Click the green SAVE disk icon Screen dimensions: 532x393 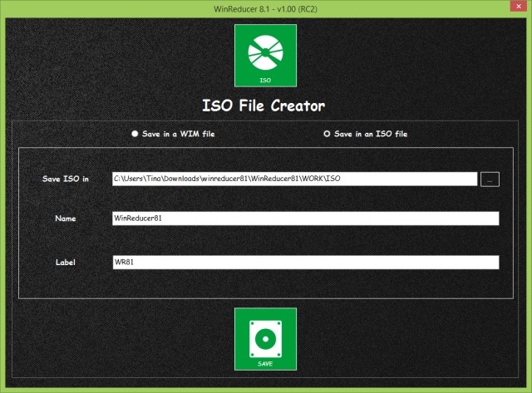(x=264, y=339)
